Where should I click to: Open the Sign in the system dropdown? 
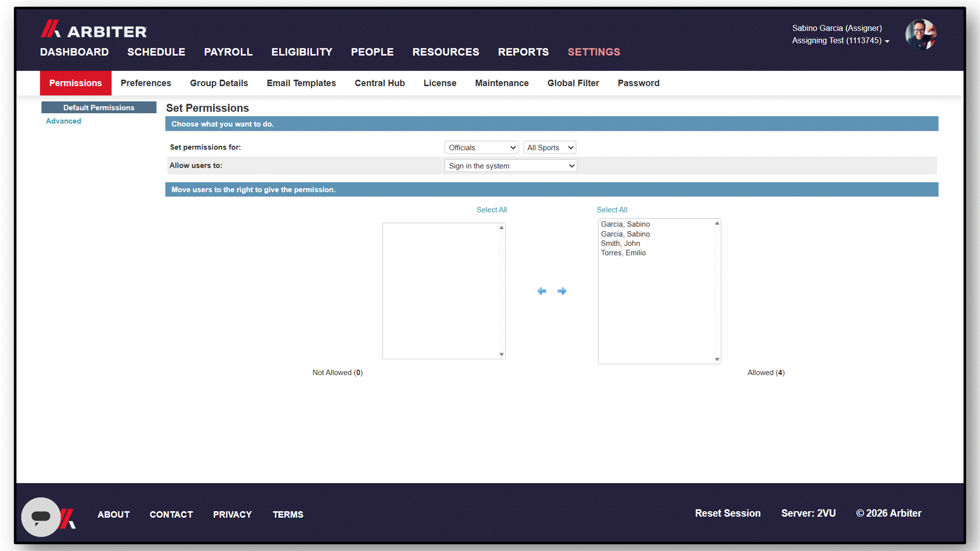[x=510, y=166]
